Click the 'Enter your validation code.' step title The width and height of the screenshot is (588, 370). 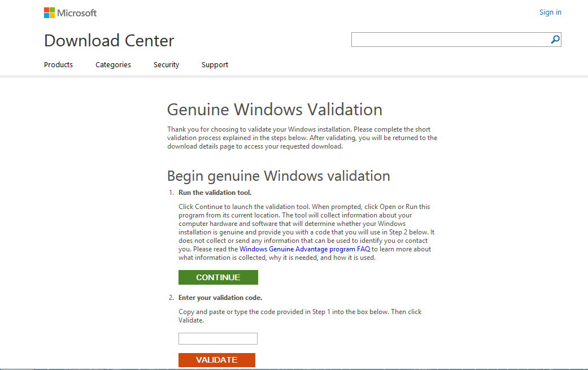(220, 298)
